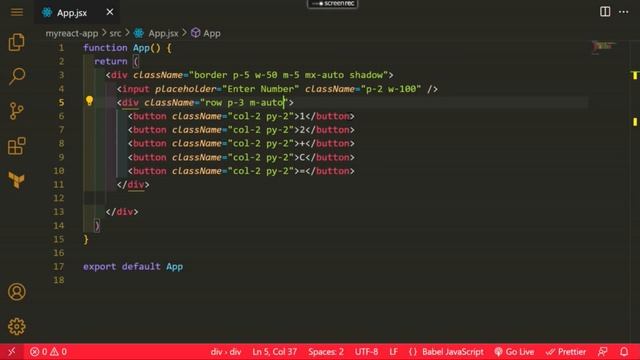Click the 'function' keyword on line 1
Screen dimensions: 640x360
(x=105, y=48)
